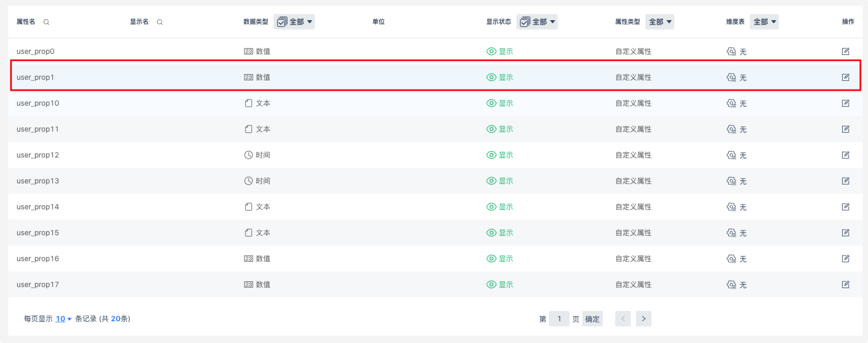Click search icon next to 属性名 header
The height and width of the screenshot is (343, 868).
coord(47,22)
